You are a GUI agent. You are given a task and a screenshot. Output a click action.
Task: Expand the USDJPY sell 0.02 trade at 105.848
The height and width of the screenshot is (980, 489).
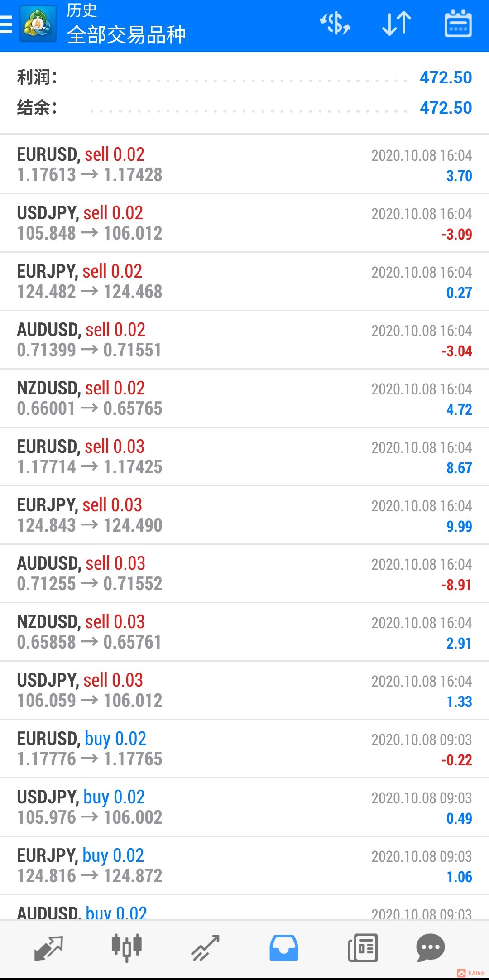pos(244,223)
